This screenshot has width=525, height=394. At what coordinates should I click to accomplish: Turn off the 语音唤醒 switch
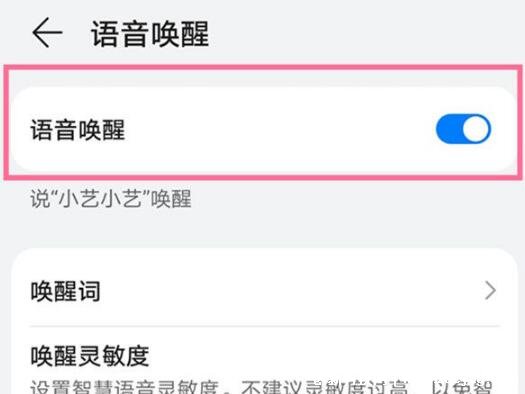coord(463,129)
